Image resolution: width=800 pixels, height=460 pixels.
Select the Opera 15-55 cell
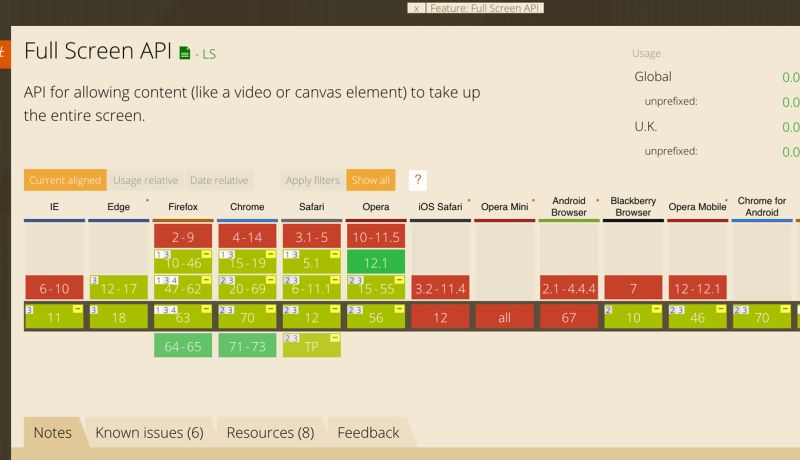pos(376,288)
